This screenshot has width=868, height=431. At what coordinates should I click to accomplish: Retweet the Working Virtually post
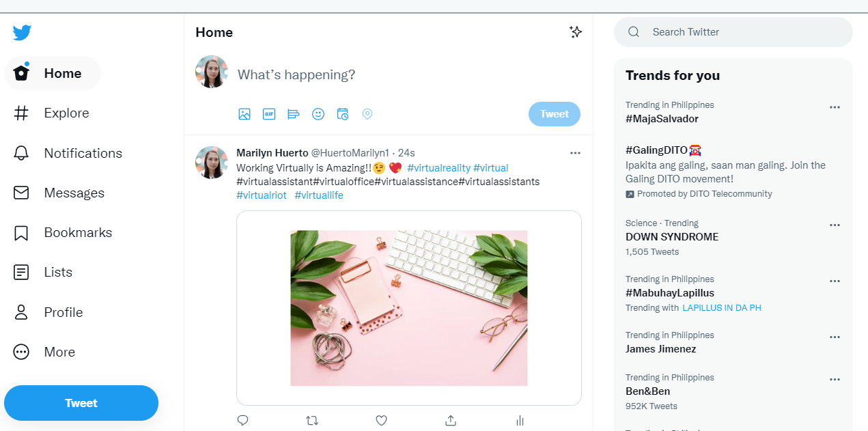coord(312,420)
